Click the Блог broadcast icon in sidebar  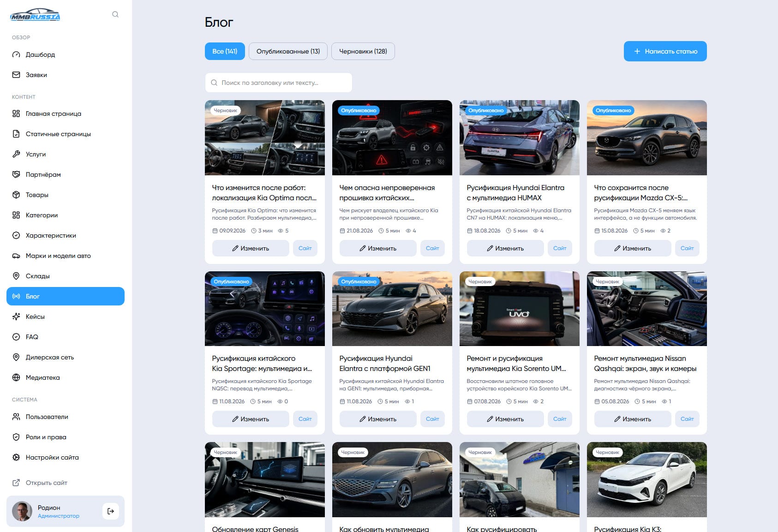(16, 296)
